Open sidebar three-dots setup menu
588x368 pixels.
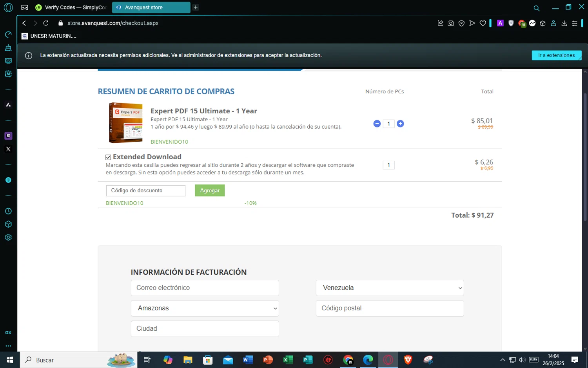click(8, 346)
